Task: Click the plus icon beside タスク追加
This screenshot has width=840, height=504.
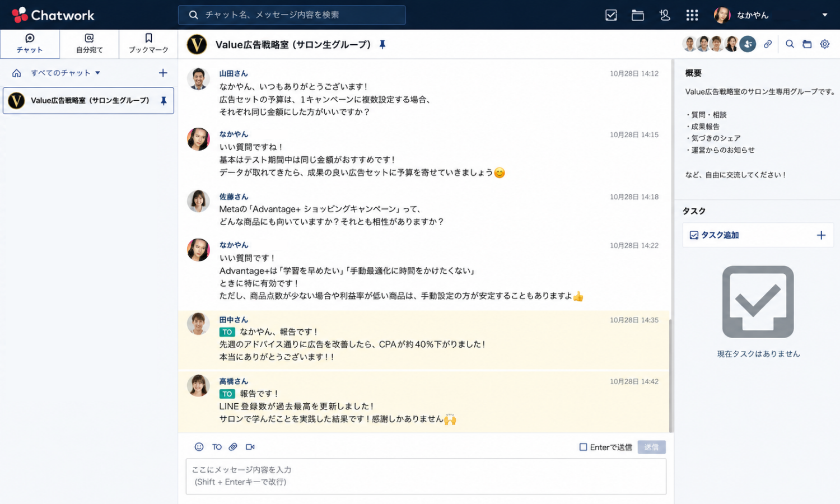Action: [x=821, y=235]
